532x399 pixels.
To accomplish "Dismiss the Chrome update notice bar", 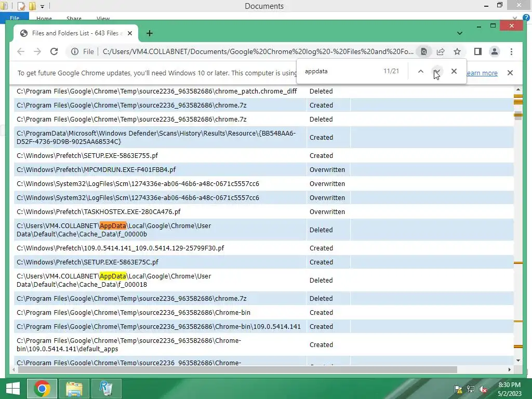I will click(510, 73).
